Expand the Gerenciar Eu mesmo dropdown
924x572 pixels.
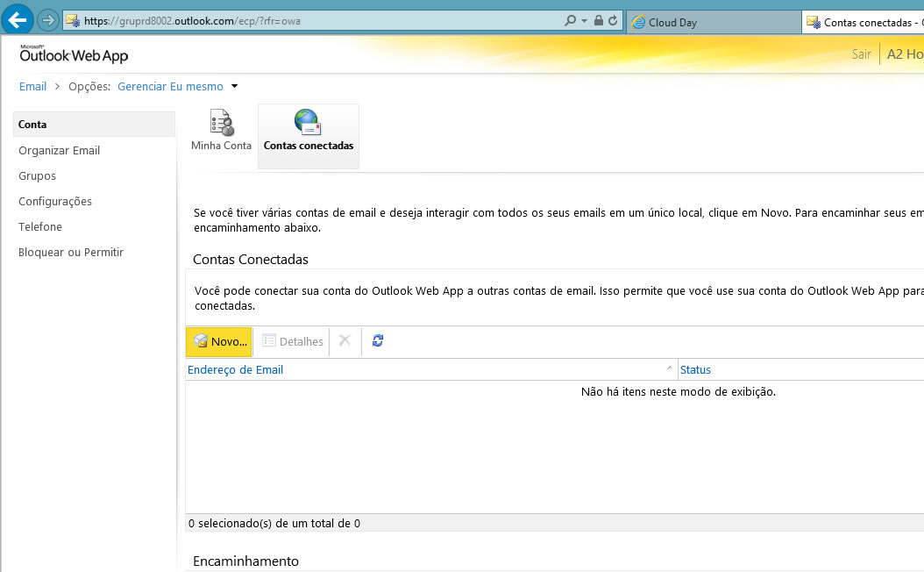(234, 86)
